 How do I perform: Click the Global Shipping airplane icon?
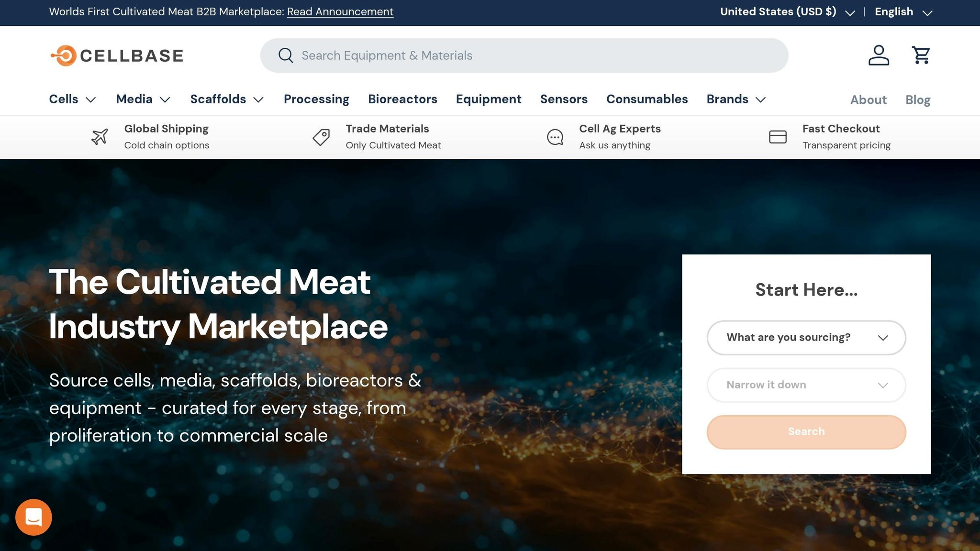(x=100, y=137)
